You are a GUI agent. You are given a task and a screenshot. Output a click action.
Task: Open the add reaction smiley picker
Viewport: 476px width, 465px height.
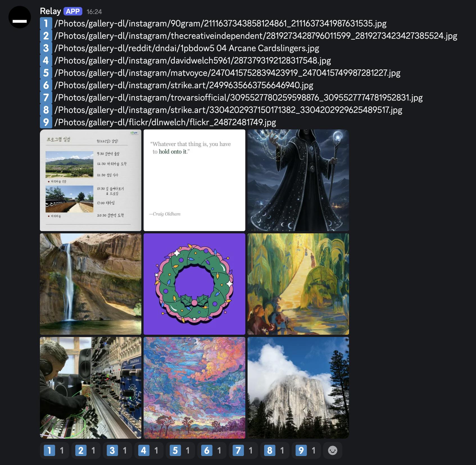tap(332, 450)
